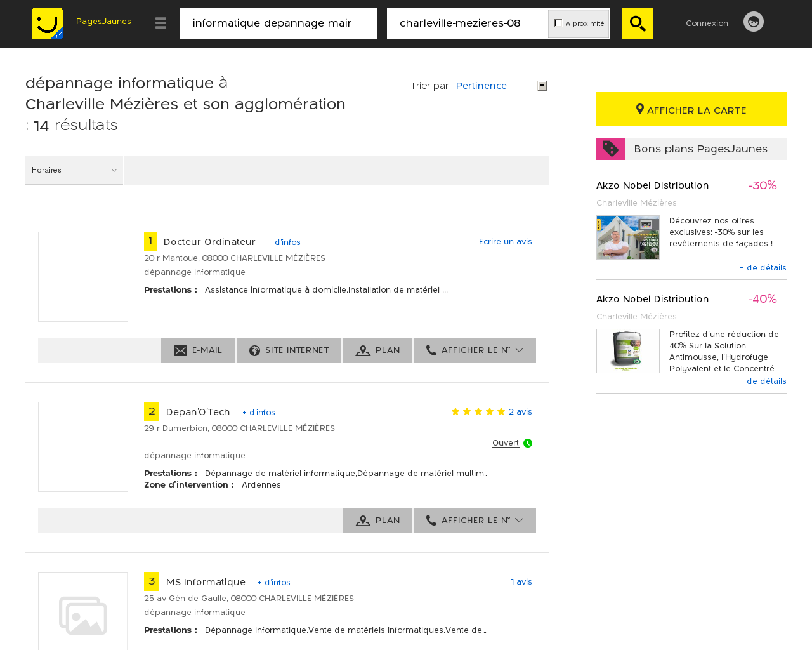Click the Docteur Ordinateur thumbnail box
Image resolution: width=812 pixels, height=650 pixels.
[83, 277]
